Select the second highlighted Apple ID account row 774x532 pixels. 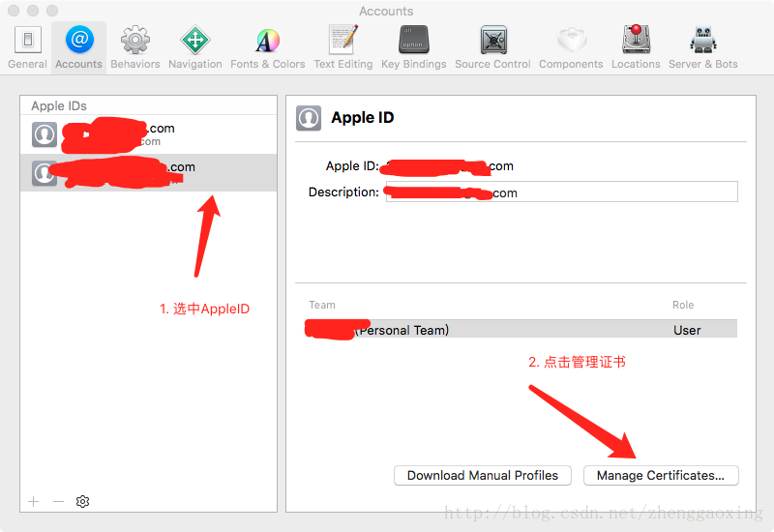[149, 173]
